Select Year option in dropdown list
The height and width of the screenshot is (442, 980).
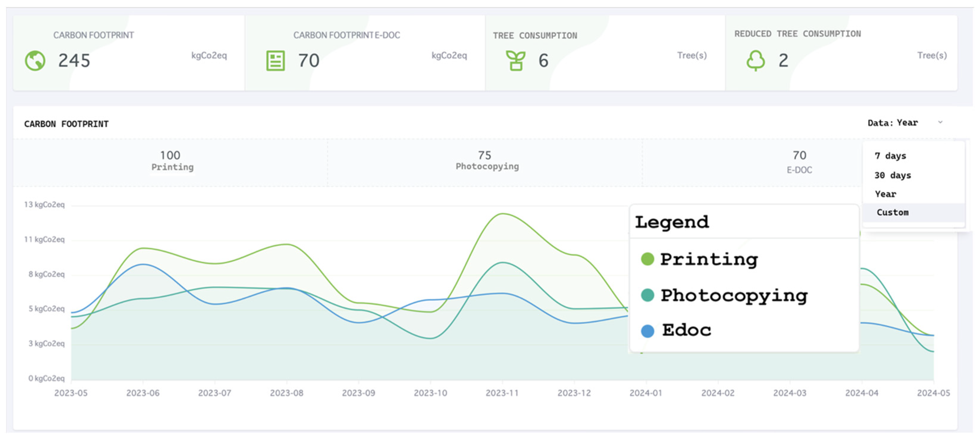885,194
